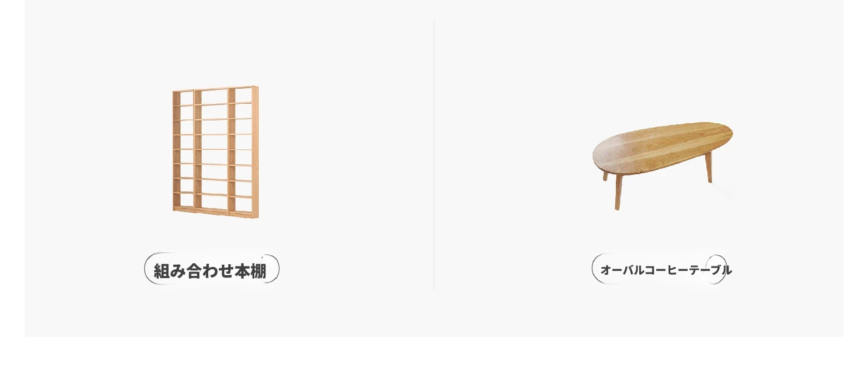Click the word 本棚 in the bookshelf label

tap(251, 271)
